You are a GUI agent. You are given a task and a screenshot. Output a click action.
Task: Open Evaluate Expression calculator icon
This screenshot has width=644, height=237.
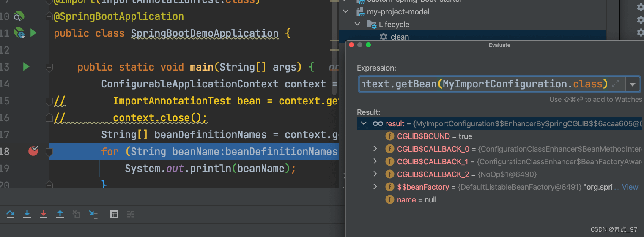[x=114, y=214]
